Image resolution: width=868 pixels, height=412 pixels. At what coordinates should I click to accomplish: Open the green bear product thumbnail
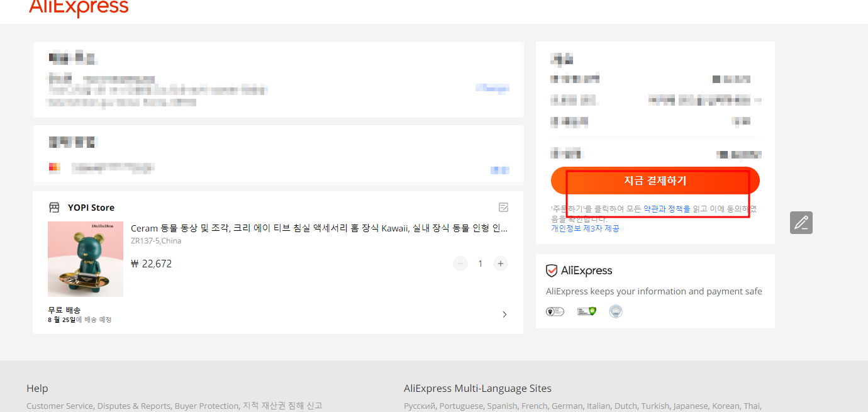click(86, 259)
